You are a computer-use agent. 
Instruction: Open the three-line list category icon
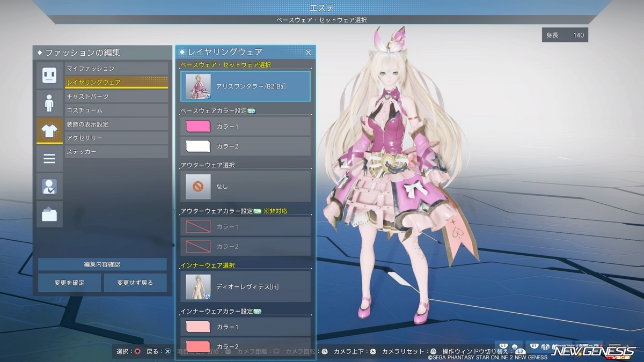[x=49, y=159]
